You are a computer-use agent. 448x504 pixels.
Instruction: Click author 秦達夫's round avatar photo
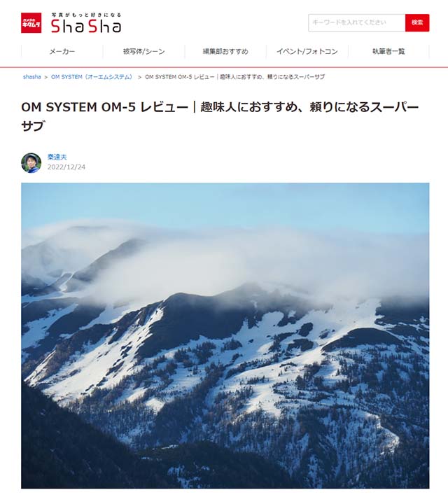(x=31, y=162)
